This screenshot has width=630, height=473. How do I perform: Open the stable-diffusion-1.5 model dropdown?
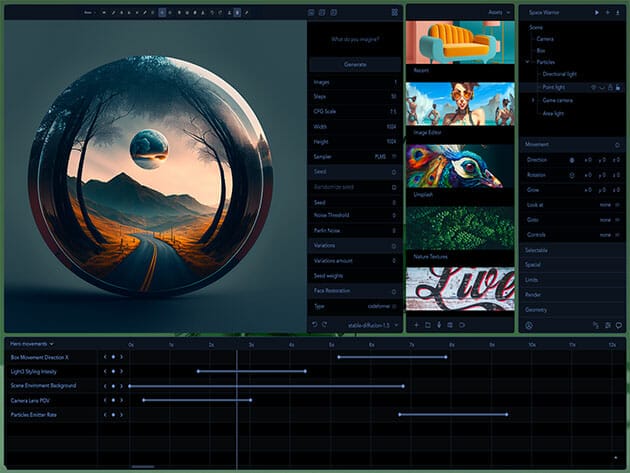coord(372,325)
